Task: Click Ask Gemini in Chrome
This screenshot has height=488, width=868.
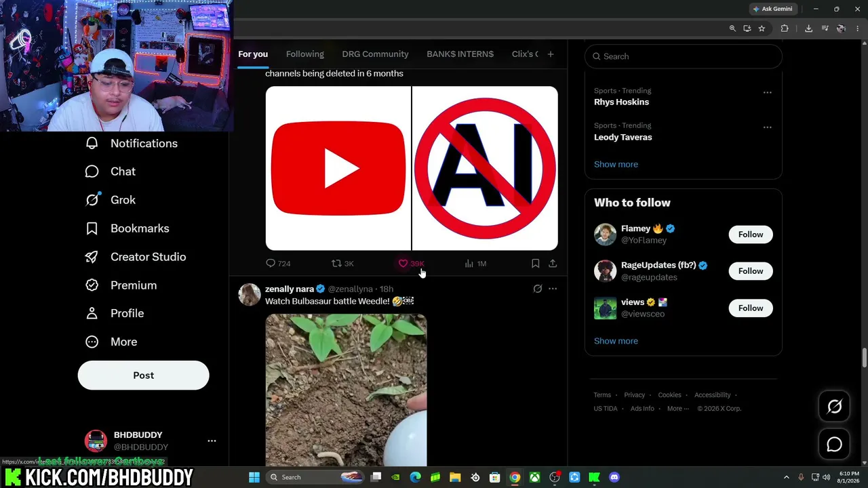Action: pyautogui.click(x=772, y=9)
